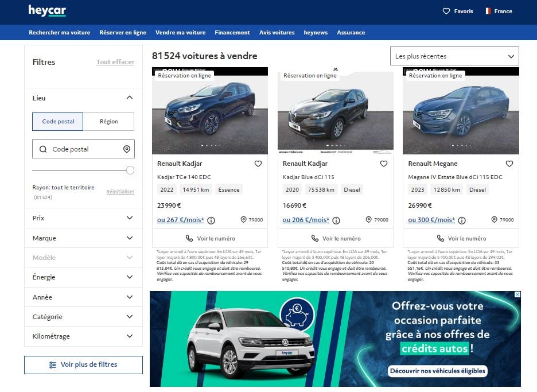This screenshot has height=392, width=537.
Task: Click 81 524 voitures à vendre heading
Action: pos(204,56)
